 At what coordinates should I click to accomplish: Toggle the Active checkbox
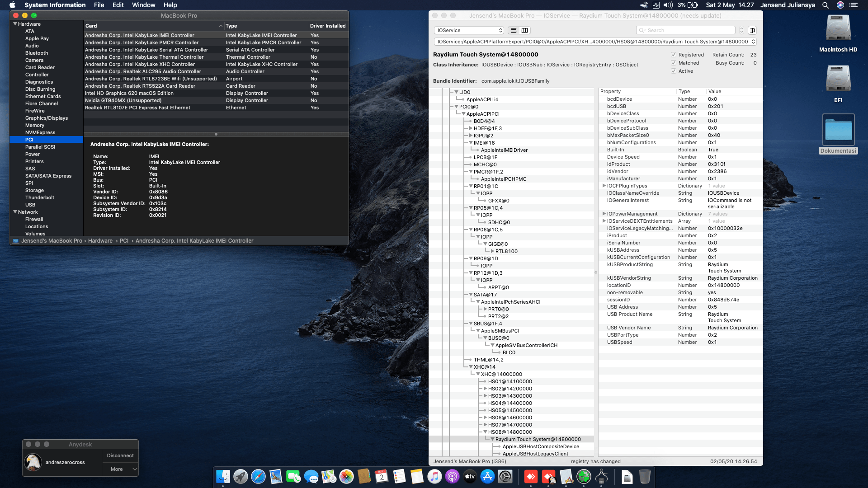674,71
